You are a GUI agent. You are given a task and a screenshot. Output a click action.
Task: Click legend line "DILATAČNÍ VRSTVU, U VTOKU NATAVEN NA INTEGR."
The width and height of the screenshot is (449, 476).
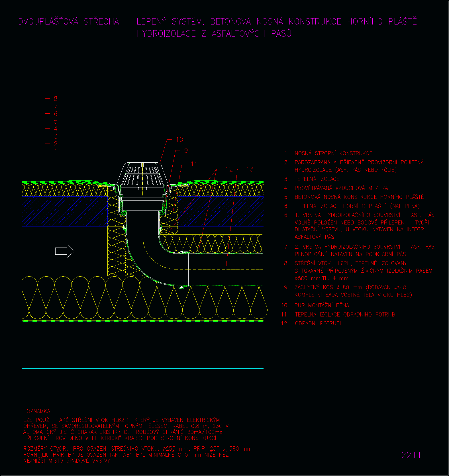click(360, 229)
